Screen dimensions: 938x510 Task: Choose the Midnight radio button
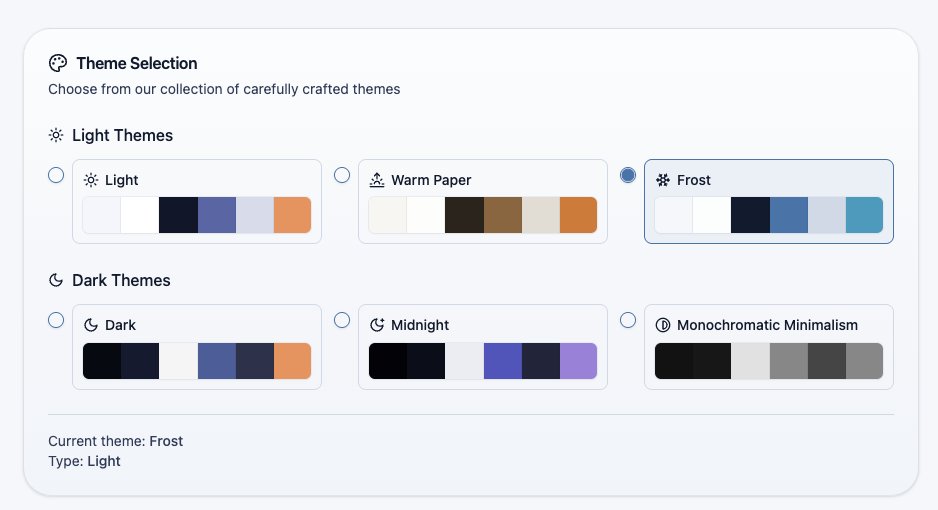[x=342, y=320]
